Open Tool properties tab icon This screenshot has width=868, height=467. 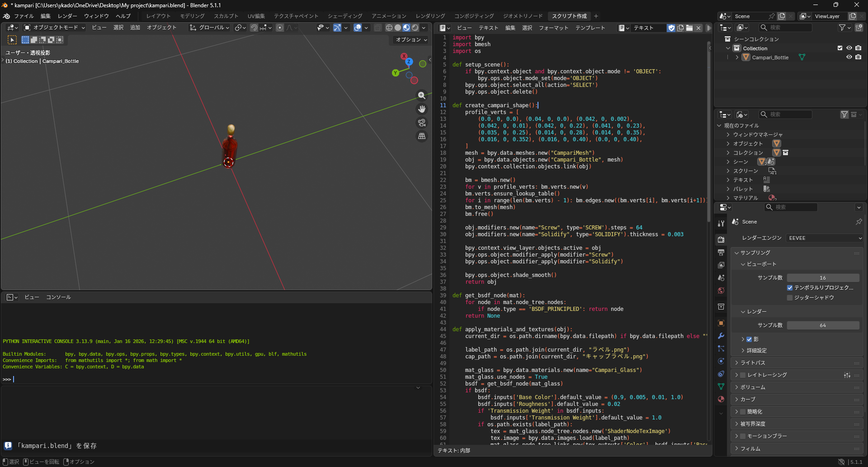(721, 224)
